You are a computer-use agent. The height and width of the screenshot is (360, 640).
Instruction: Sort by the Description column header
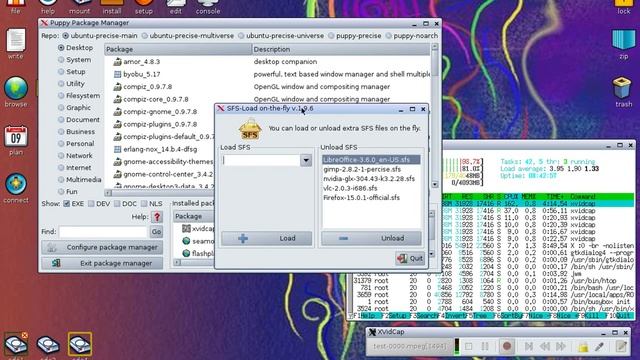(x=341, y=49)
